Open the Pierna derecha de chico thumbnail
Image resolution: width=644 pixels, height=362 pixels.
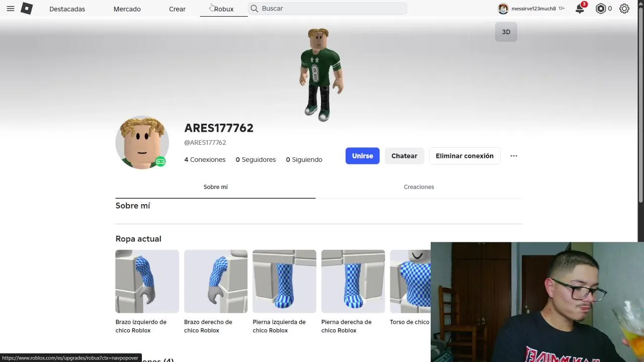tap(353, 282)
